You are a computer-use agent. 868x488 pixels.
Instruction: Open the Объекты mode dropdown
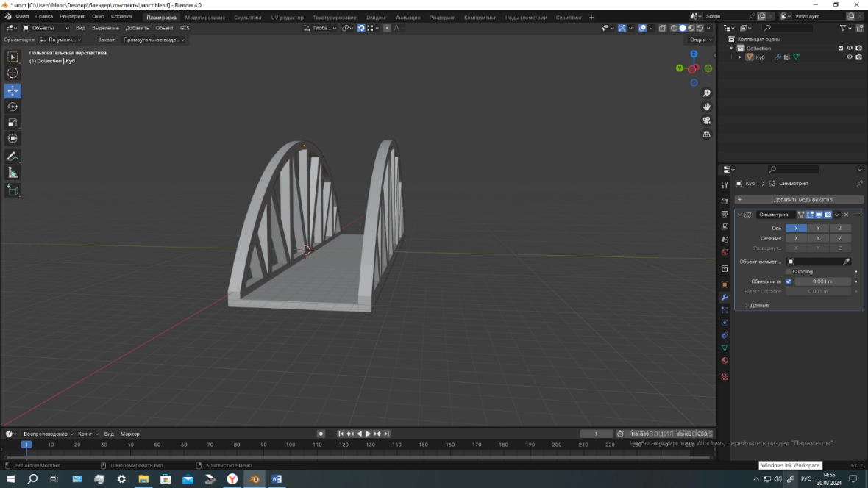(46, 28)
